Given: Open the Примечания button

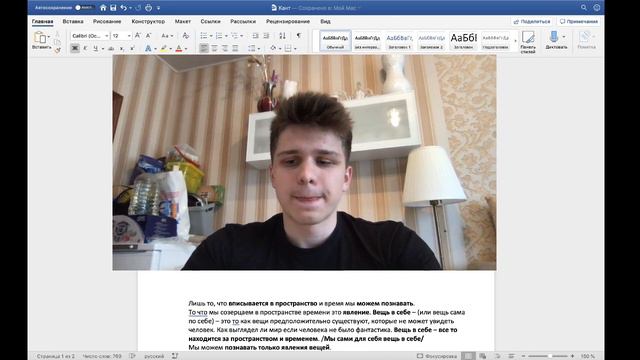Looking at the screenshot, I should point(579,21).
